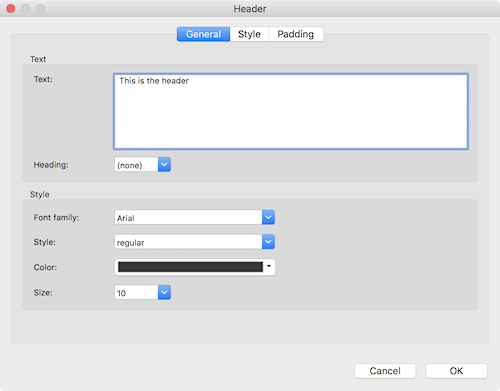Click the Cancel button

click(x=385, y=371)
